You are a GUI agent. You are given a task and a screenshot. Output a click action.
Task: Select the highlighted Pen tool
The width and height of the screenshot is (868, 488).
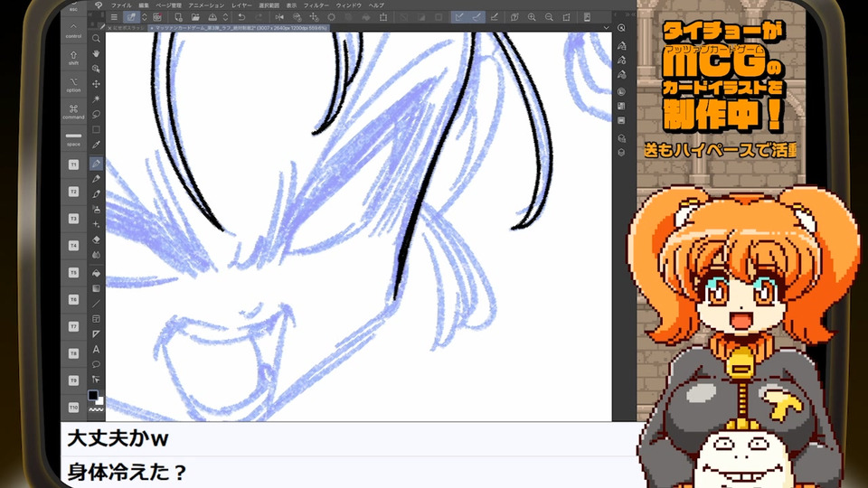tap(97, 164)
